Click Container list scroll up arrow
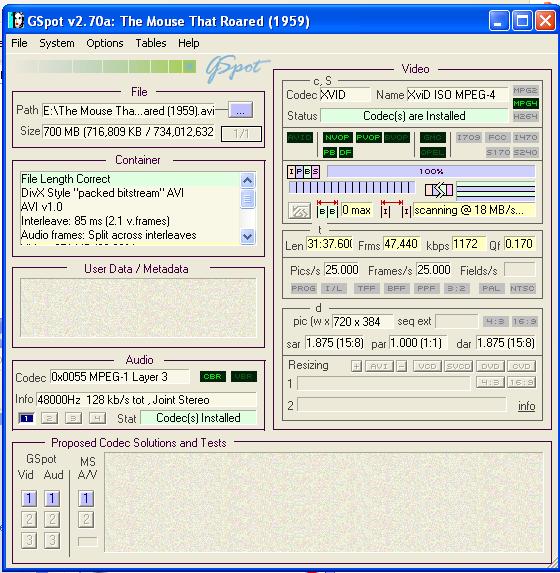Viewport: 560px width, 573px height. point(247,181)
